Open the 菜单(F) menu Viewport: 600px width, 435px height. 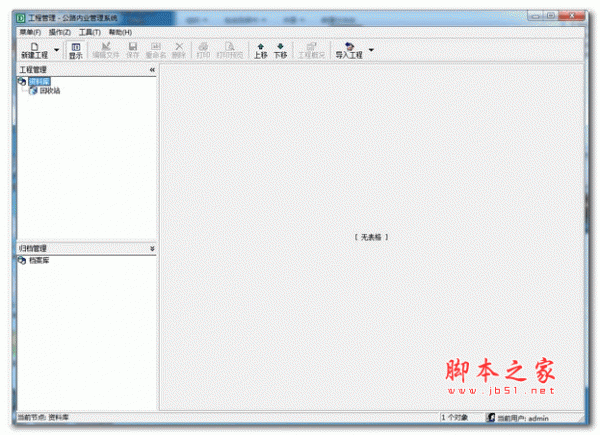30,32
